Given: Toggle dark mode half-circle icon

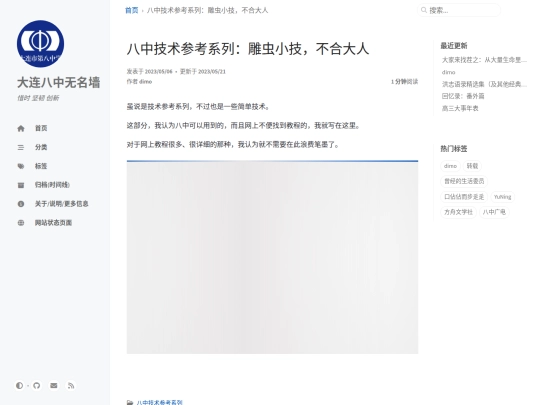Looking at the screenshot, I should point(19,385).
